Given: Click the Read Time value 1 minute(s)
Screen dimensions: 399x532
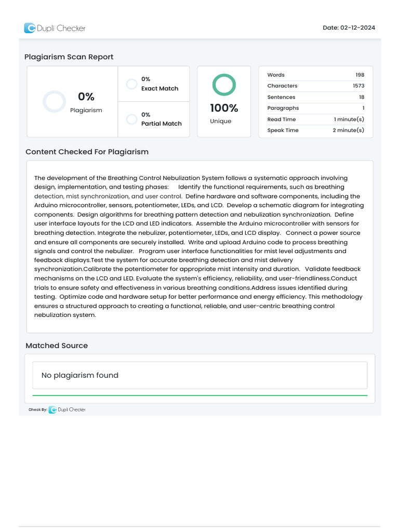Looking at the screenshot, I should pos(349,119).
